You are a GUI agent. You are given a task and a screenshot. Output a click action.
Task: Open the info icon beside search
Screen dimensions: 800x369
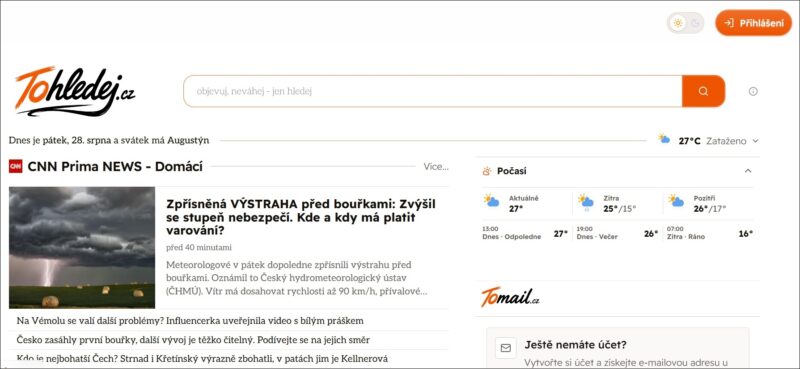point(753,91)
